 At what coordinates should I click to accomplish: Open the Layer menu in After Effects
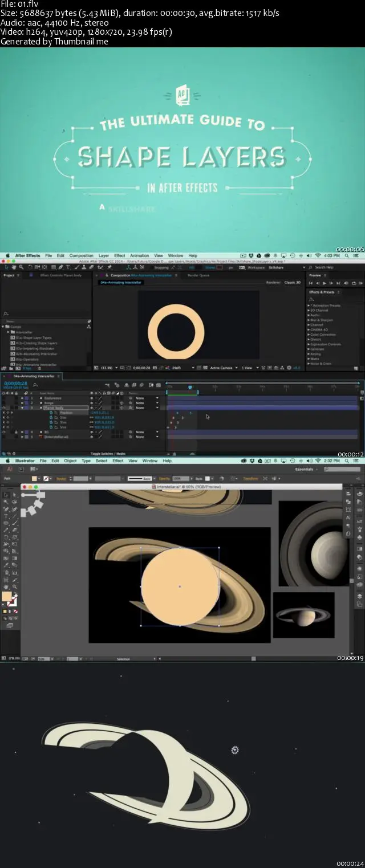coord(104,256)
